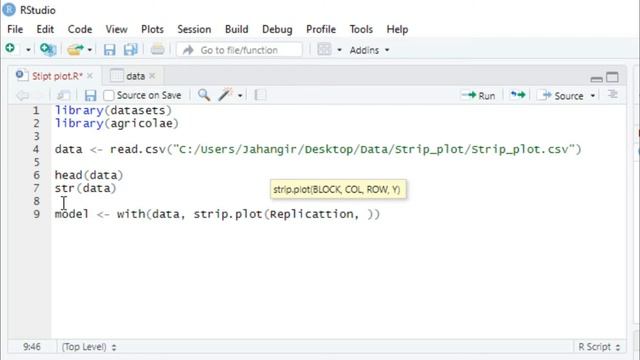Go back to previous source location
This screenshot has height=360, width=640.
tap(22, 96)
